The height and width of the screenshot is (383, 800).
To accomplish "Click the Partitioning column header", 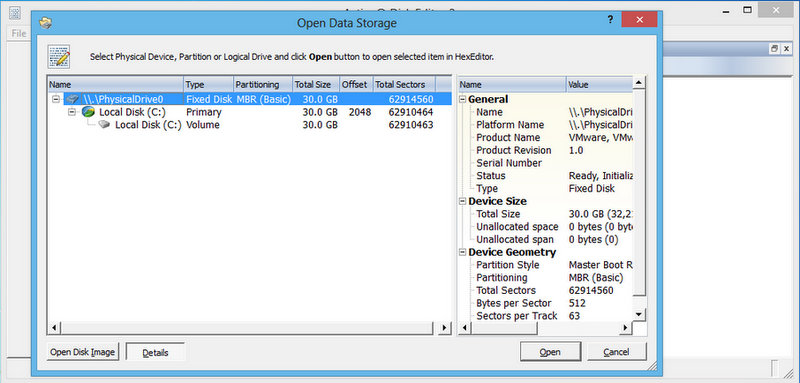I will point(263,85).
